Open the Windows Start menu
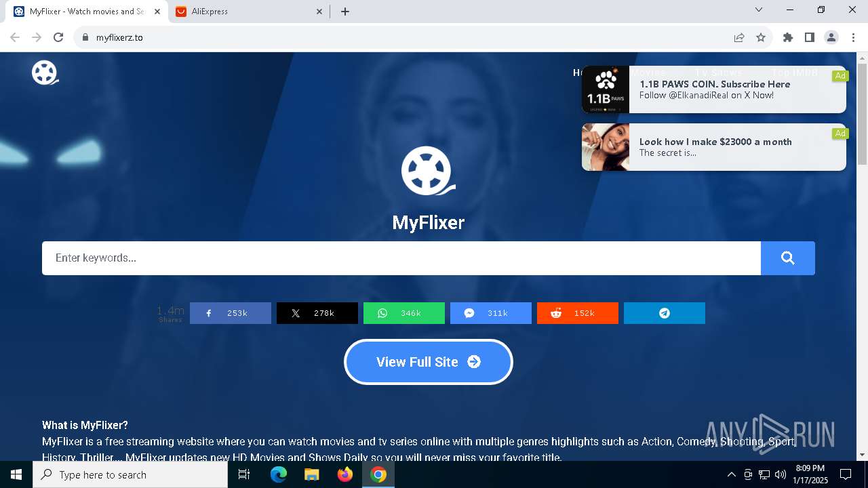 (16, 474)
